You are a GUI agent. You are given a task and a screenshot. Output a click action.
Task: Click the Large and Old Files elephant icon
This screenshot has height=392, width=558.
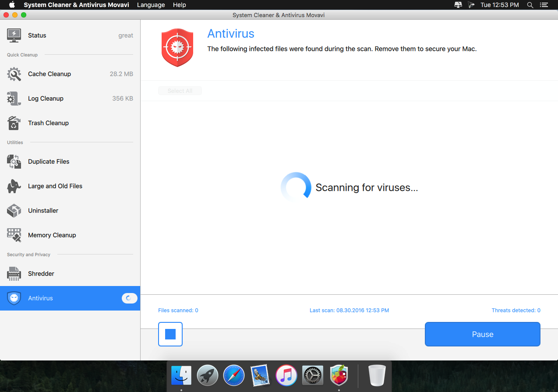pyautogui.click(x=14, y=186)
